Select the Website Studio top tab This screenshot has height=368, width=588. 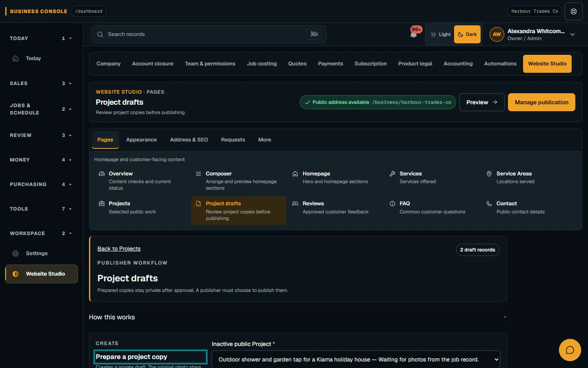(547, 64)
